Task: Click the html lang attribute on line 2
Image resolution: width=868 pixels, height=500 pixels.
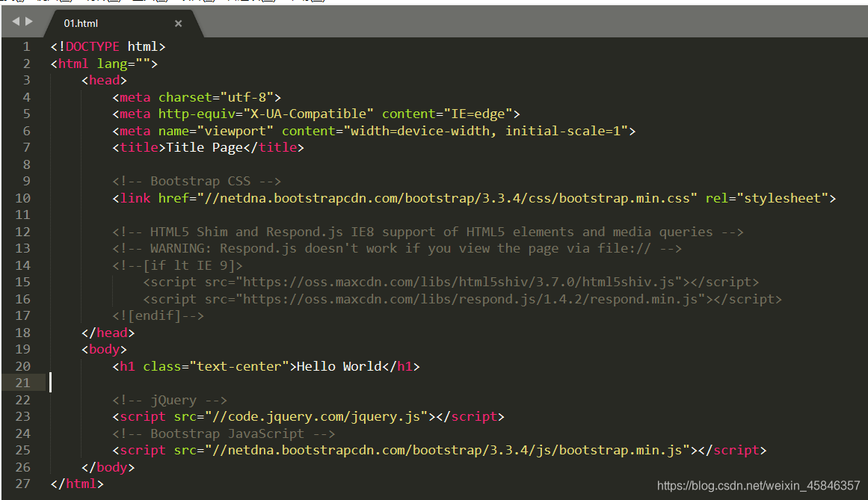Action: (x=123, y=64)
